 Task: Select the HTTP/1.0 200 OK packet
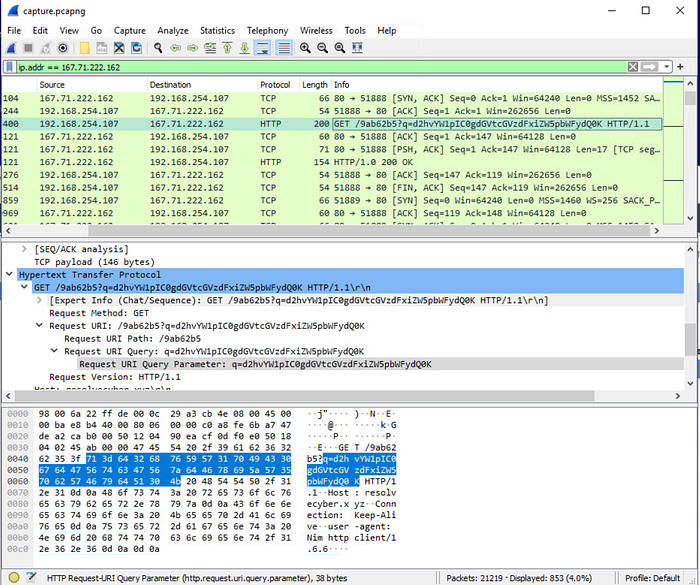click(x=332, y=162)
